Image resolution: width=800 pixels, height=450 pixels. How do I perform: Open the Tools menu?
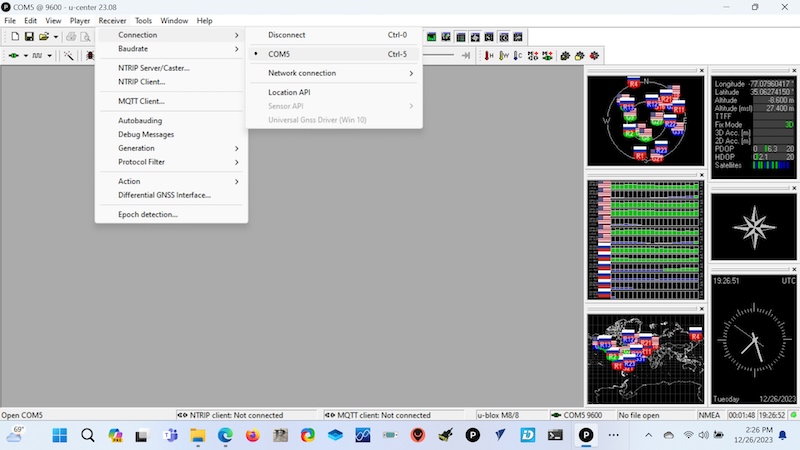[143, 21]
